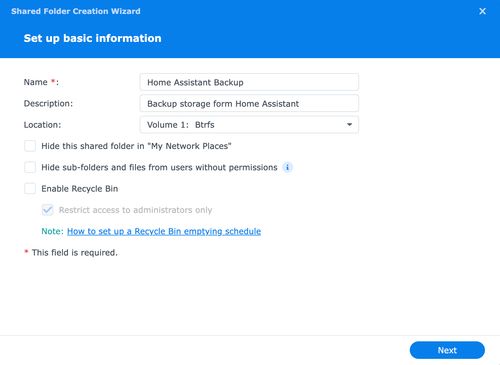500x365 pixels.
Task: Click the 'Description:' label
Action: click(x=48, y=104)
